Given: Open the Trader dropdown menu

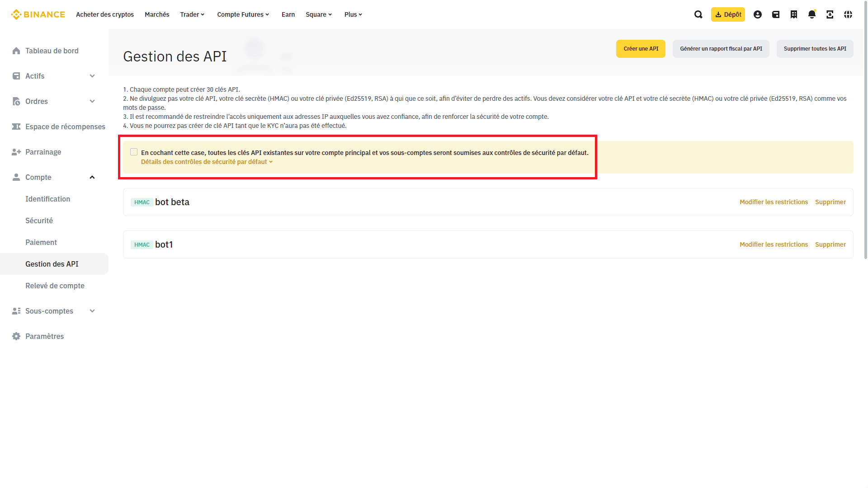Looking at the screenshot, I should [x=193, y=14].
